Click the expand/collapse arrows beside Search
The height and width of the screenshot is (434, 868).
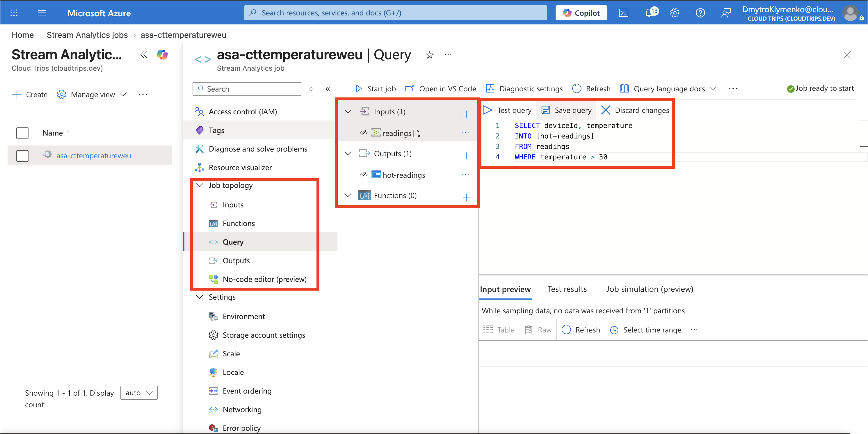pos(311,89)
